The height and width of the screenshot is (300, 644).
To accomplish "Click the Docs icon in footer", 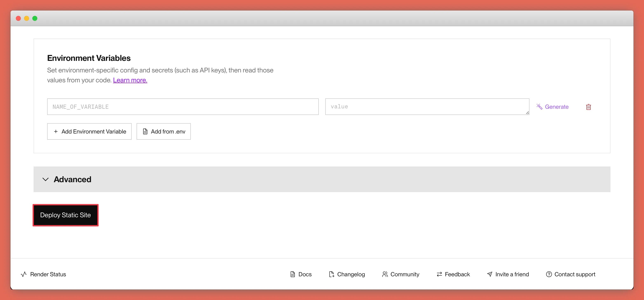I will (293, 274).
